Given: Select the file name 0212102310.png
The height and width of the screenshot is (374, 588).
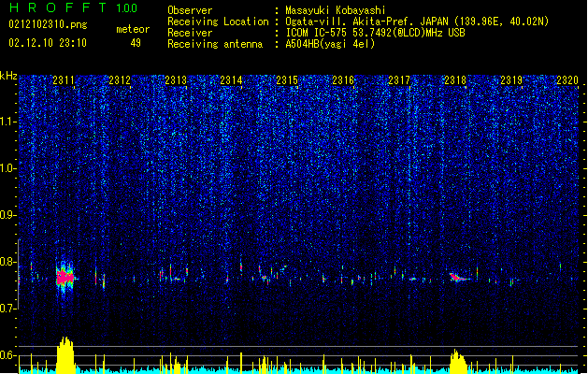Looking at the screenshot, I should pos(48,24).
